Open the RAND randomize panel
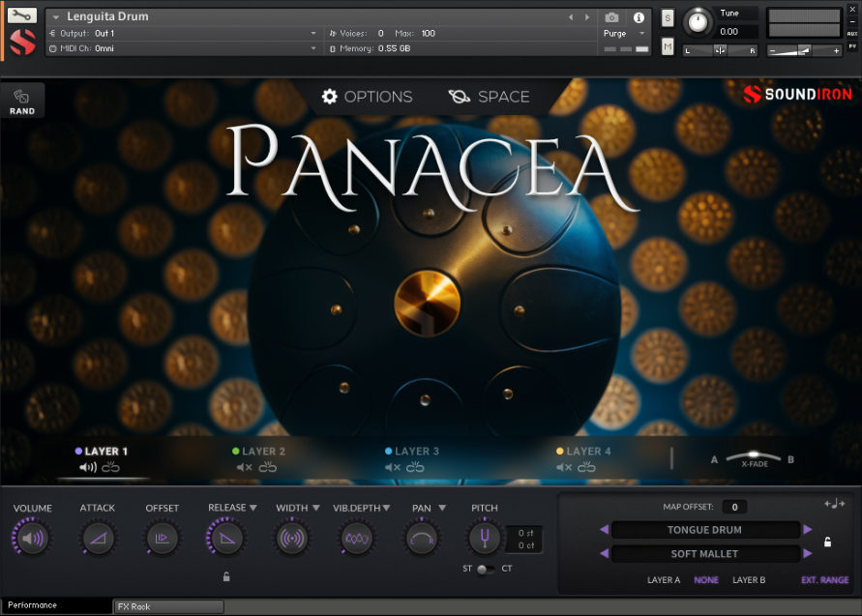Viewport: 862px width, 616px height. pyautogui.click(x=21, y=100)
